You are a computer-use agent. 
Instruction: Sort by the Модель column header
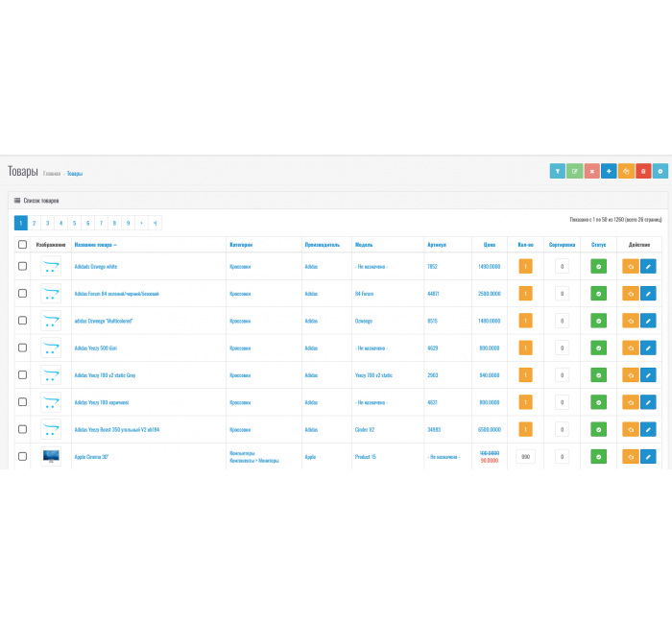tap(364, 245)
